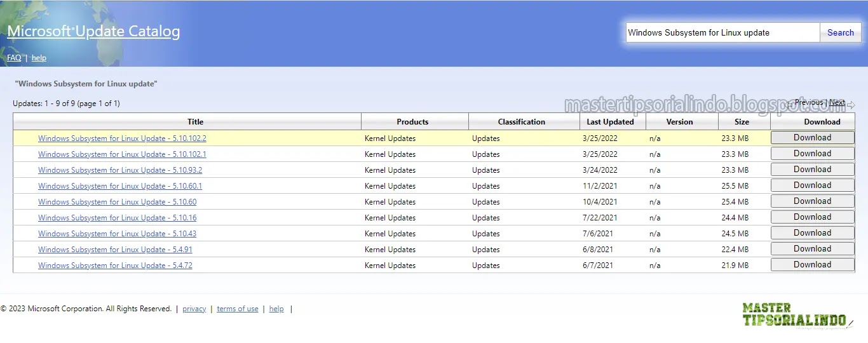Download the 5.10.102.2 update
Screen dimensions: 868x343
[x=812, y=138]
